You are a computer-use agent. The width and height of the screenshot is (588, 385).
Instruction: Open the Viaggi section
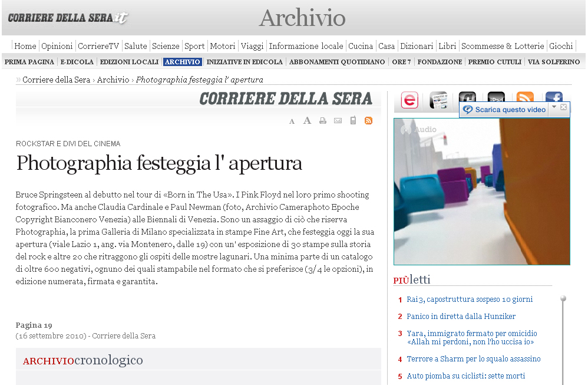coord(252,46)
